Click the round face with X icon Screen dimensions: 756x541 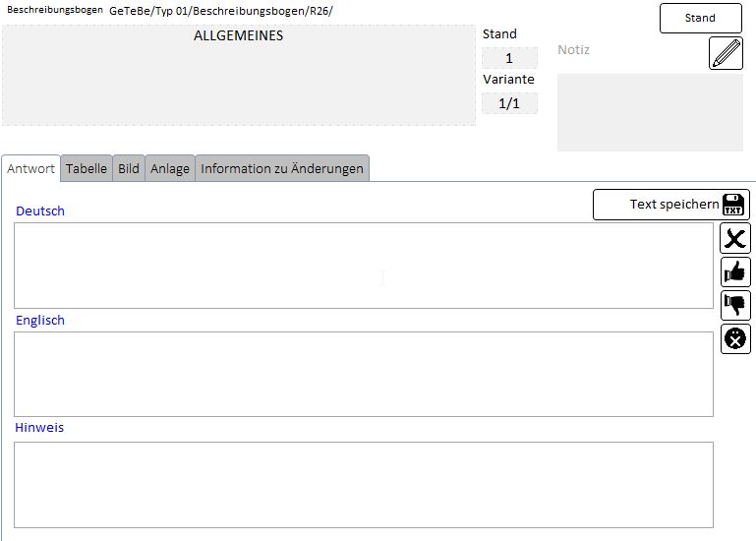(x=735, y=338)
